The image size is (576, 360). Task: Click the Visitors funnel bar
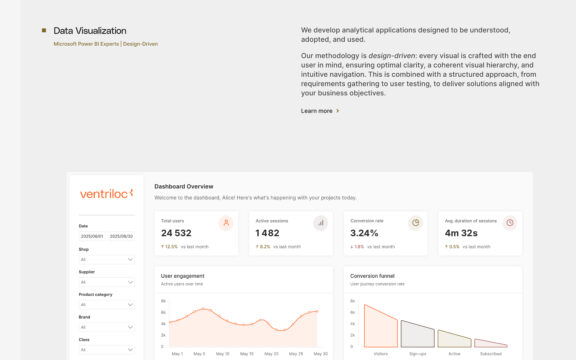click(x=381, y=329)
